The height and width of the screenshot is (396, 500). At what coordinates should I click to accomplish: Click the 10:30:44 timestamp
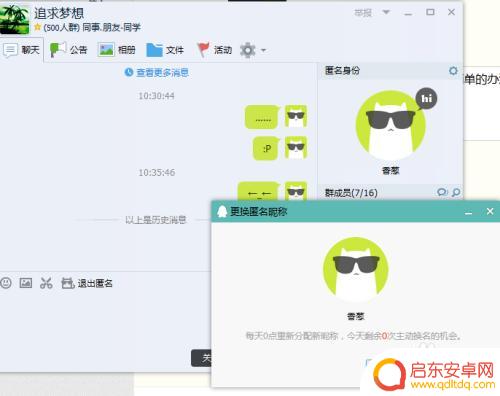[156, 96]
